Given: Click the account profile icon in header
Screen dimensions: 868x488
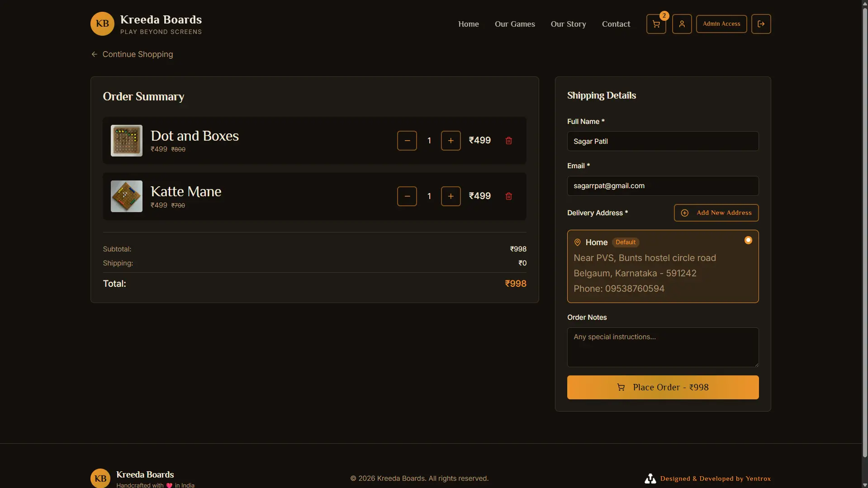Looking at the screenshot, I should (x=682, y=24).
